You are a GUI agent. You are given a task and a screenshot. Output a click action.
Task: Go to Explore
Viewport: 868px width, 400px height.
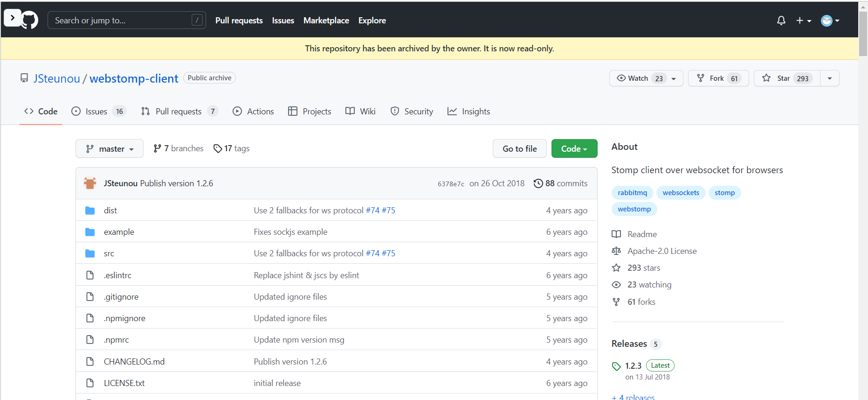(x=372, y=21)
